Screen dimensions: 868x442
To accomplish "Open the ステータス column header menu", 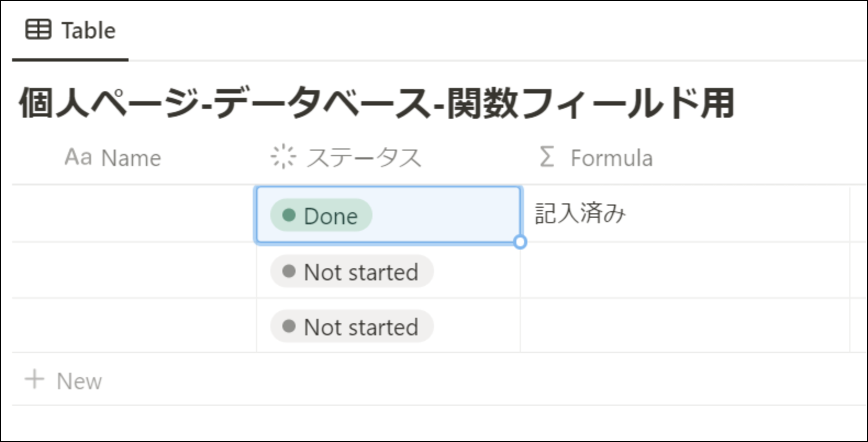I will tap(388, 157).
